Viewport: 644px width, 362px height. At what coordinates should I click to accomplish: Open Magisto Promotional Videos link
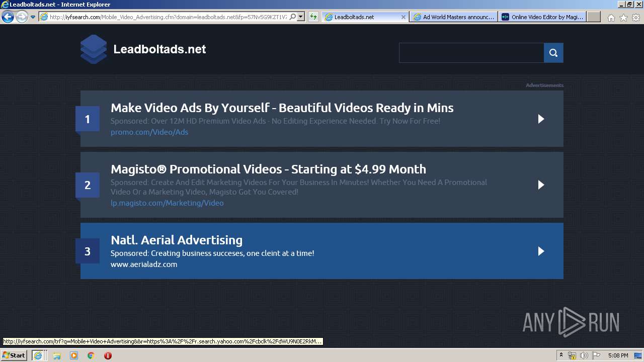(x=268, y=169)
